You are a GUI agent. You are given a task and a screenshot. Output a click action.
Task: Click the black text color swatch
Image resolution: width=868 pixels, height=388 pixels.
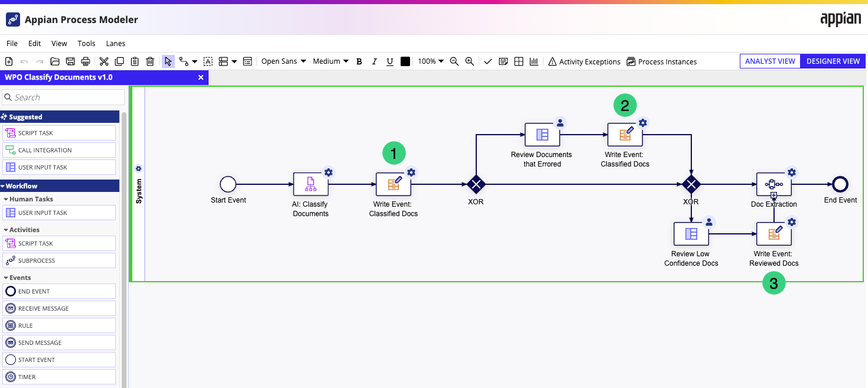tap(405, 61)
